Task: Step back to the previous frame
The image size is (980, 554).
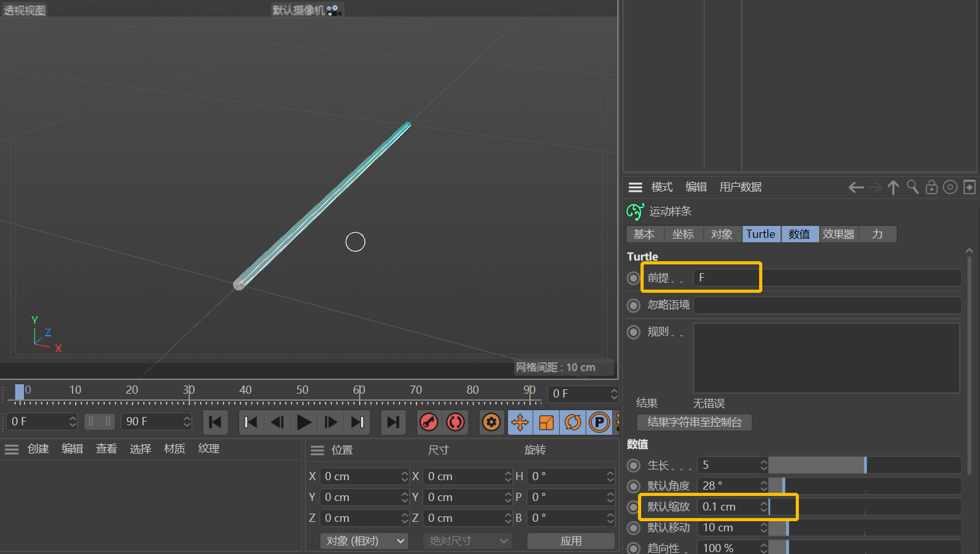Action: (x=277, y=422)
